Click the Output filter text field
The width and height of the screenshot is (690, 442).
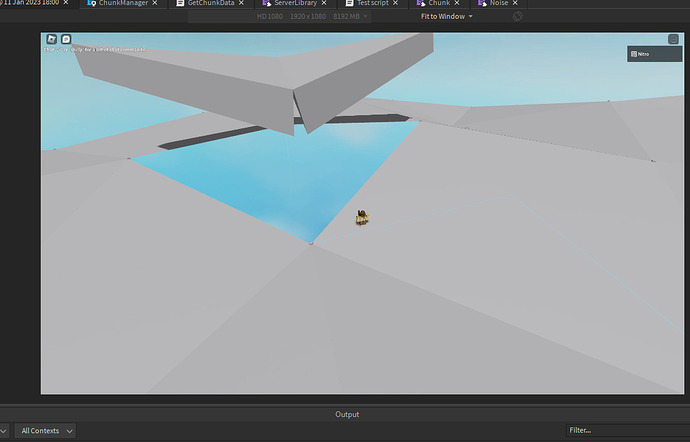(620, 431)
